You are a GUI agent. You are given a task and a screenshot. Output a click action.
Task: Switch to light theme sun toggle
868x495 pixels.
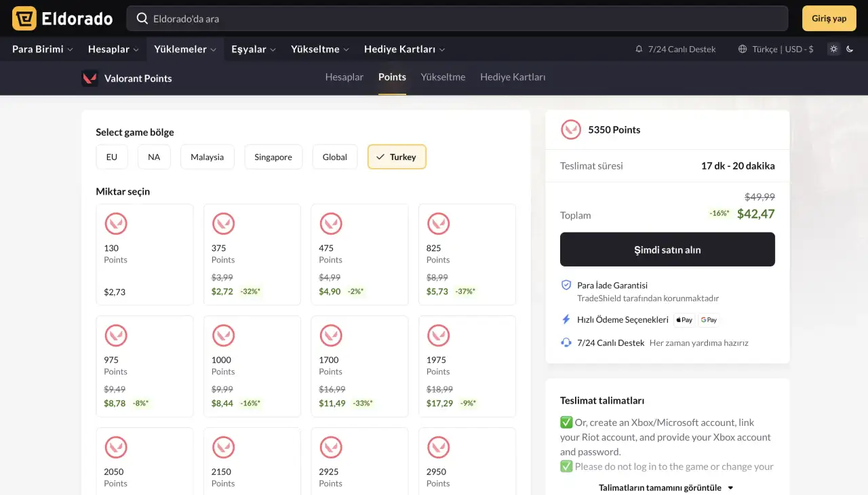pos(833,49)
